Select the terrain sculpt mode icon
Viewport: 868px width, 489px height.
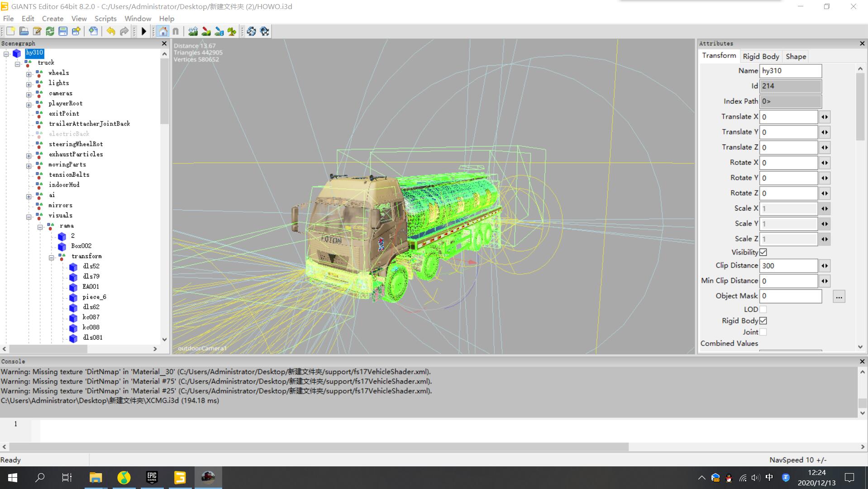pyautogui.click(x=193, y=31)
